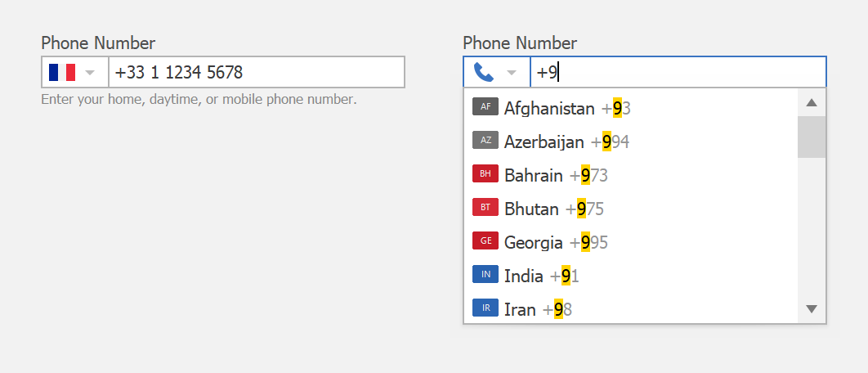Focus the phone field containing +33 1 1234 5678
The image size is (868, 373).
pyautogui.click(x=257, y=72)
